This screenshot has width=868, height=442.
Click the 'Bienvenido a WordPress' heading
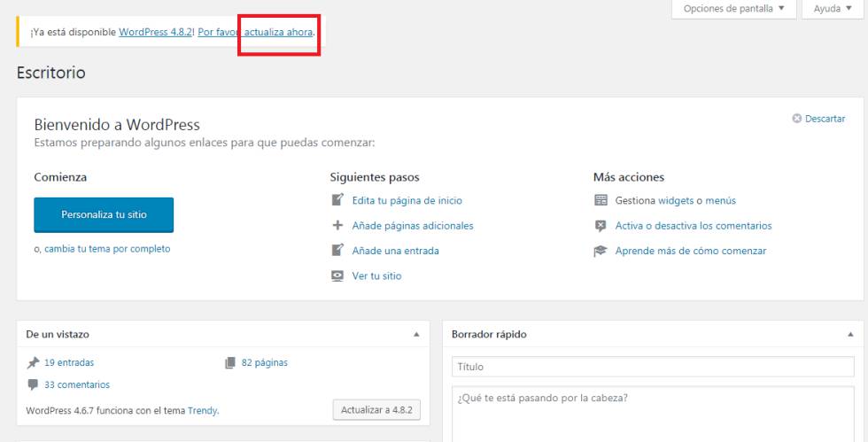[x=117, y=125]
